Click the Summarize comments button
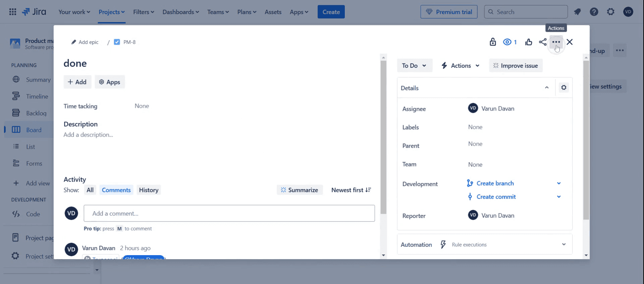644x284 pixels. (300, 190)
